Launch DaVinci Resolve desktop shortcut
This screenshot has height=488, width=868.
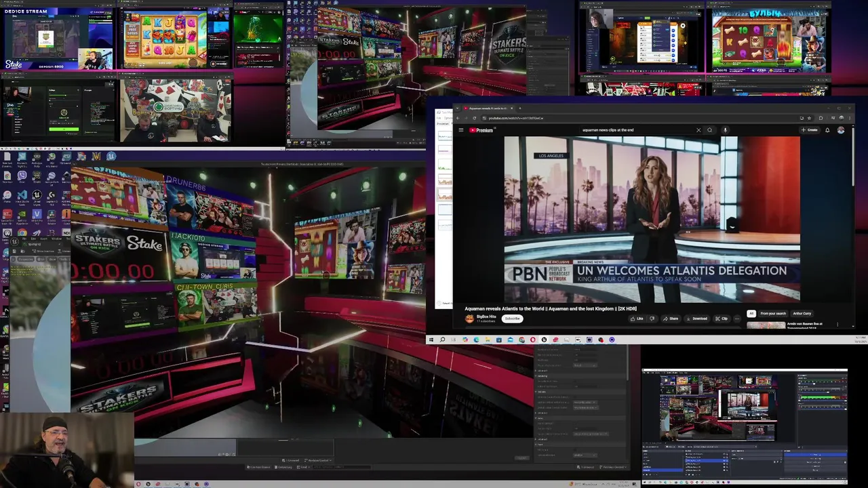click(x=51, y=213)
